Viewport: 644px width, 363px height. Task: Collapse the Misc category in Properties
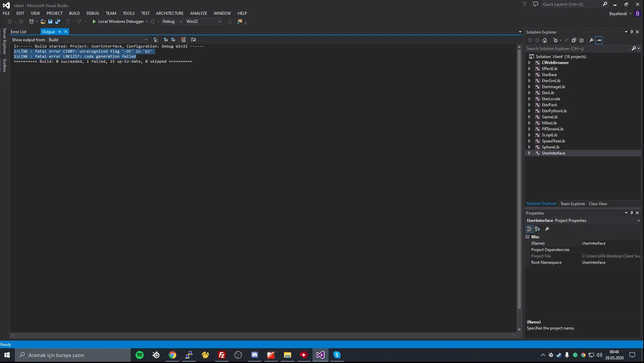click(x=528, y=237)
